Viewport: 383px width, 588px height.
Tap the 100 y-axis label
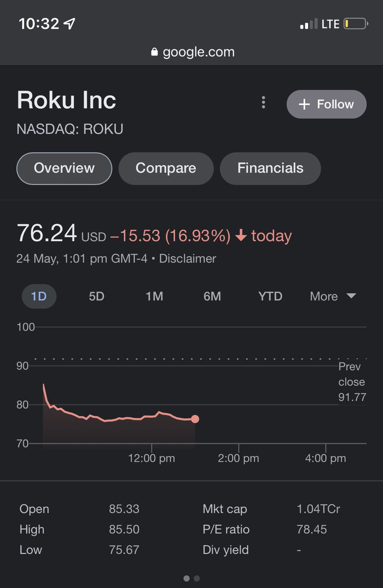(x=26, y=327)
